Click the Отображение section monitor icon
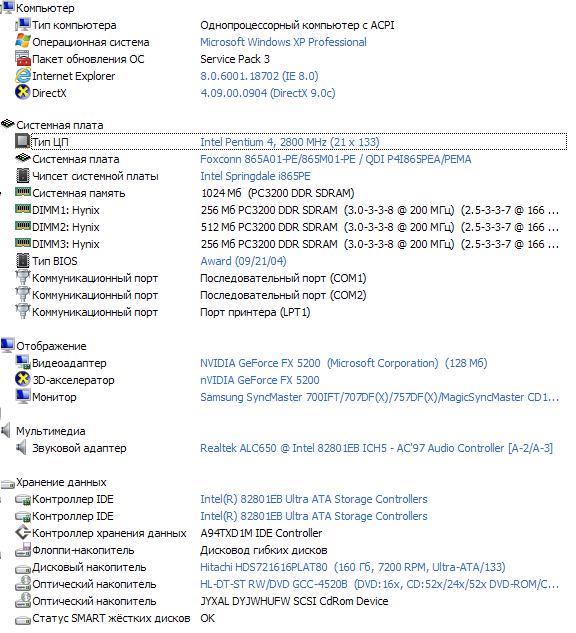576x633 pixels. point(8,345)
